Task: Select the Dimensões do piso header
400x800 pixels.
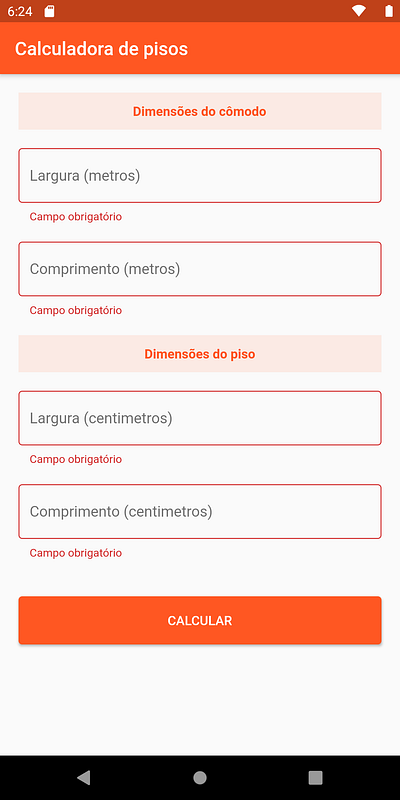Action: [x=200, y=354]
